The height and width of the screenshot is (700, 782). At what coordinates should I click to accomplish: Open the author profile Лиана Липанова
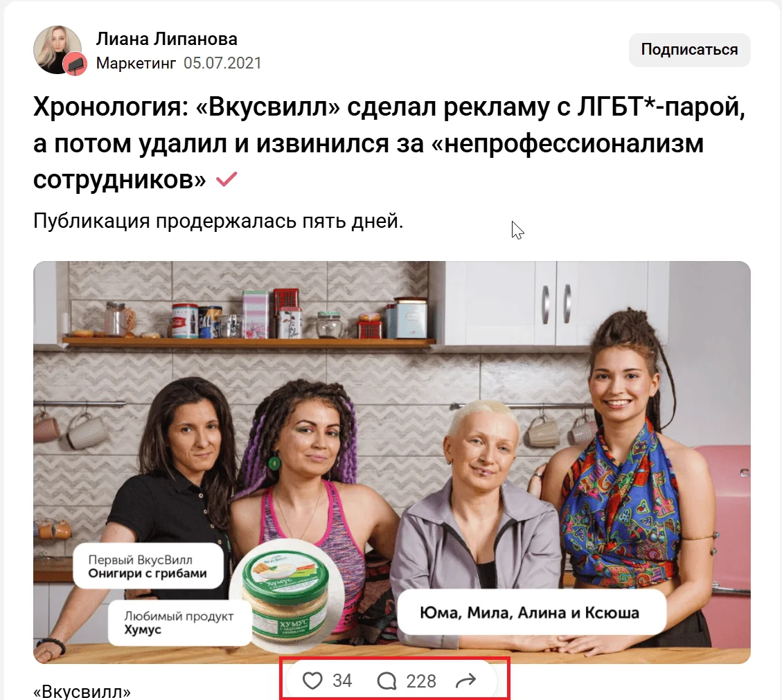coord(166,39)
